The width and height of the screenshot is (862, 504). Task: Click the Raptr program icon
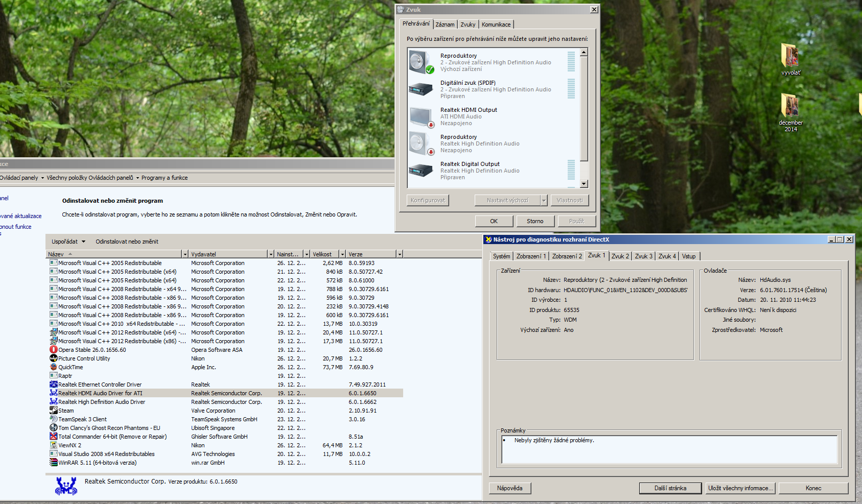[x=54, y=376]
